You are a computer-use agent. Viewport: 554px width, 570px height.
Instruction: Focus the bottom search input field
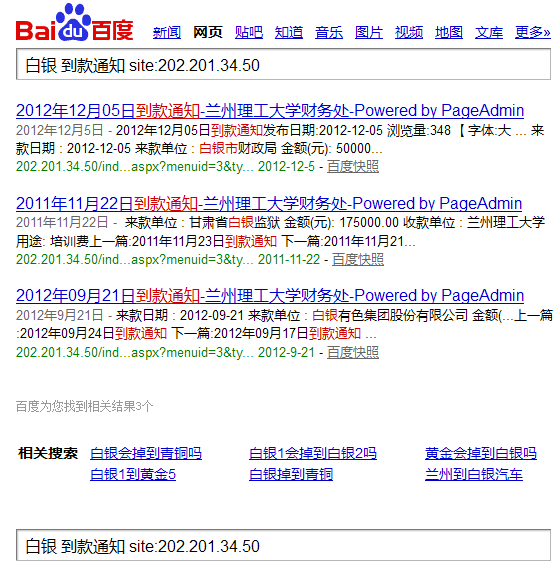[283, 545]
